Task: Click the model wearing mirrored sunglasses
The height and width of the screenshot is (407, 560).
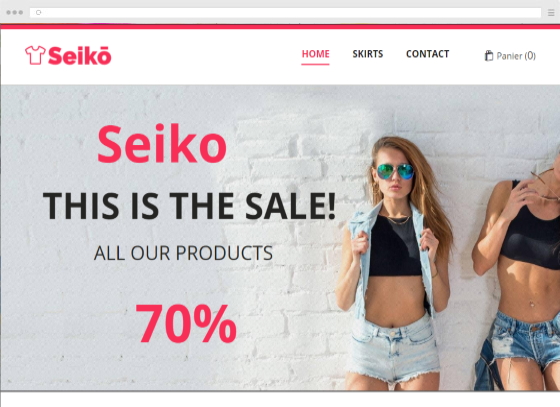Action: coord(393,262)
